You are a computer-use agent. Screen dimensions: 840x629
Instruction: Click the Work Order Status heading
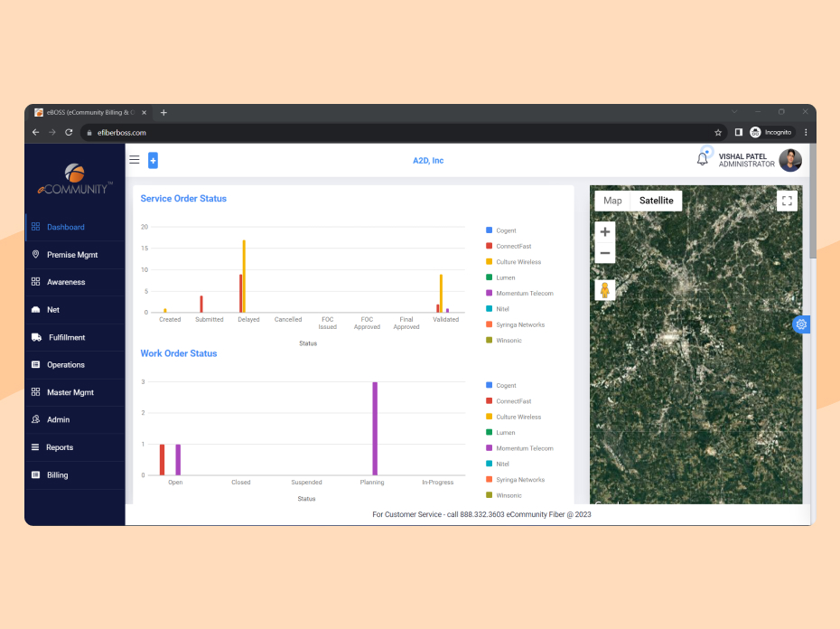pyautogui.click(x=179, y=353)
